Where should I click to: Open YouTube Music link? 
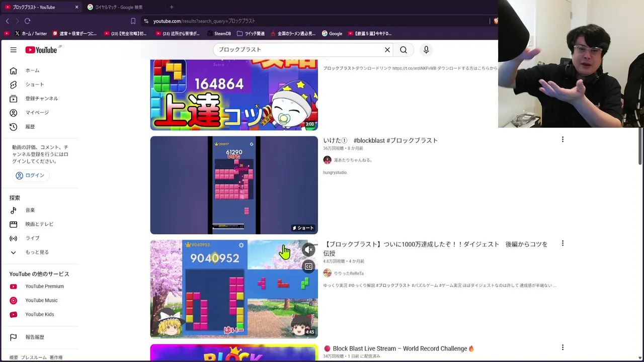(x=41, y=301)
